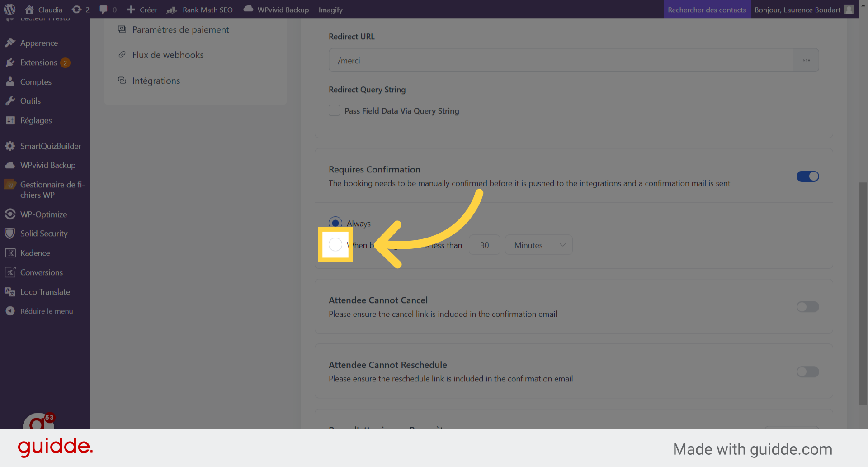Enable the Attendee Cannot Cancel switch

[x=807, y=307]
